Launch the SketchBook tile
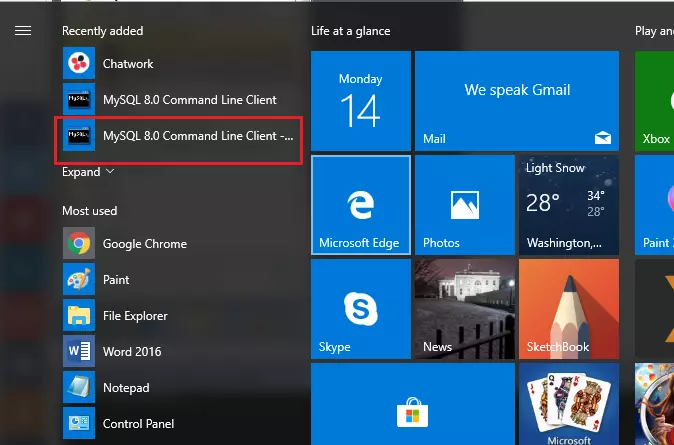This screenshot has height=445, width=674. (569, 309)
